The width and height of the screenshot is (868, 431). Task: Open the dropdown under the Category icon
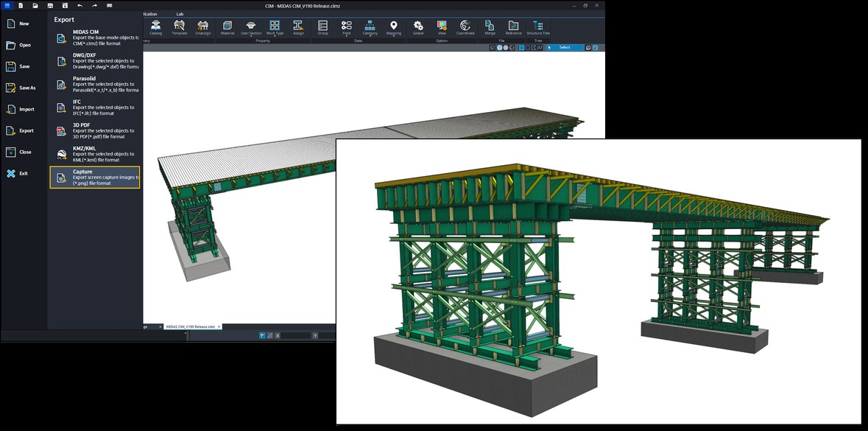coord(370,35)
